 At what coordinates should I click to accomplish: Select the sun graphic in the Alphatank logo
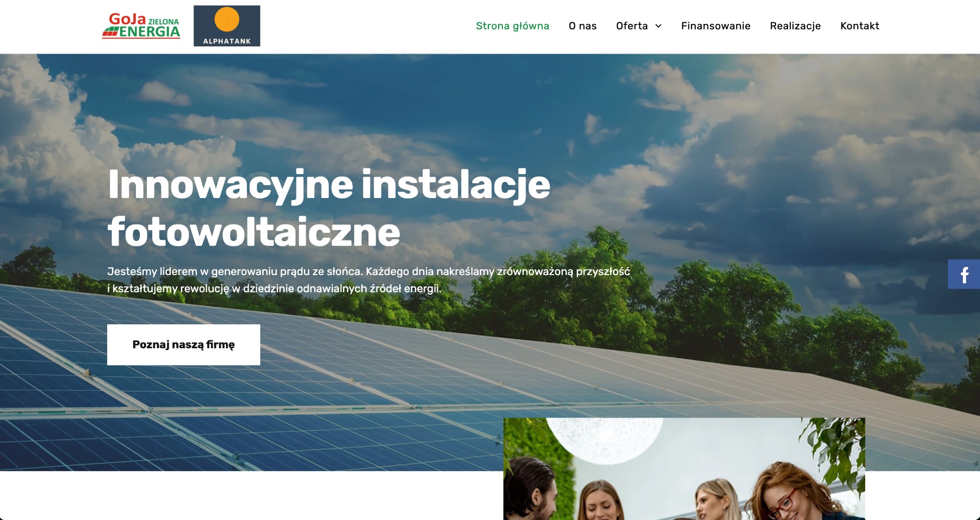227,19
